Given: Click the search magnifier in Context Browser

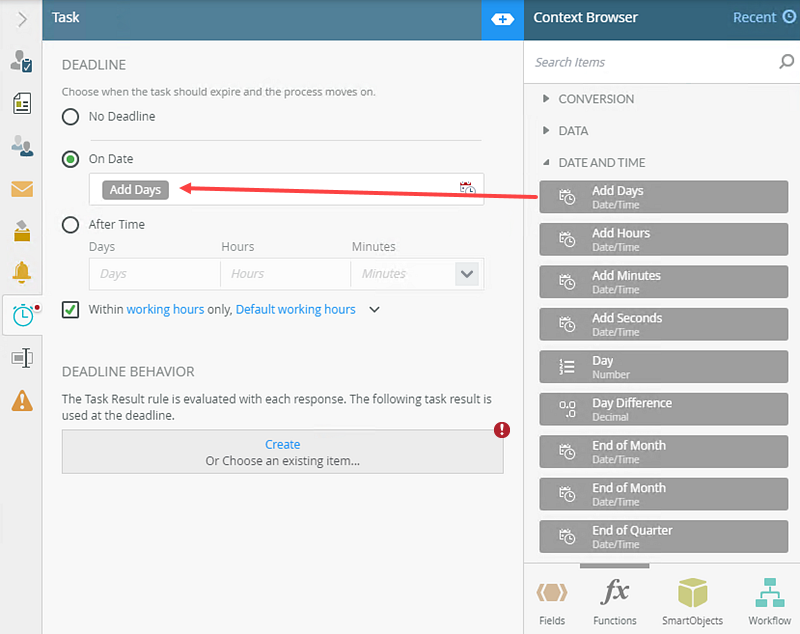Looking at the screenshot, I should (786, 62).
